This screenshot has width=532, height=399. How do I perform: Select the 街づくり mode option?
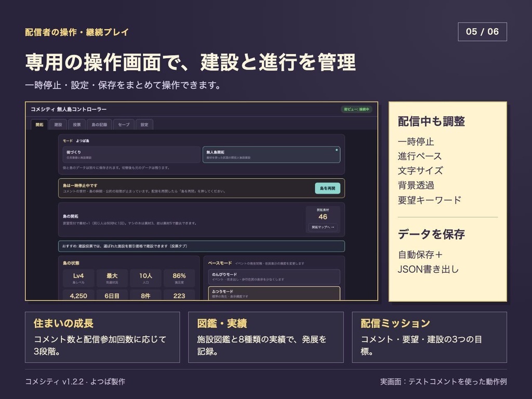pos(131,155)
